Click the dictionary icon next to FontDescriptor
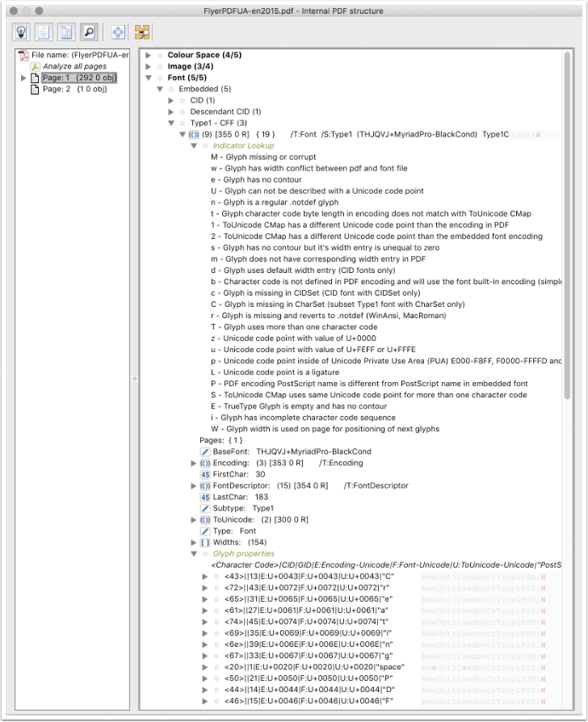The image size is (588, 722). click(205, 486)
